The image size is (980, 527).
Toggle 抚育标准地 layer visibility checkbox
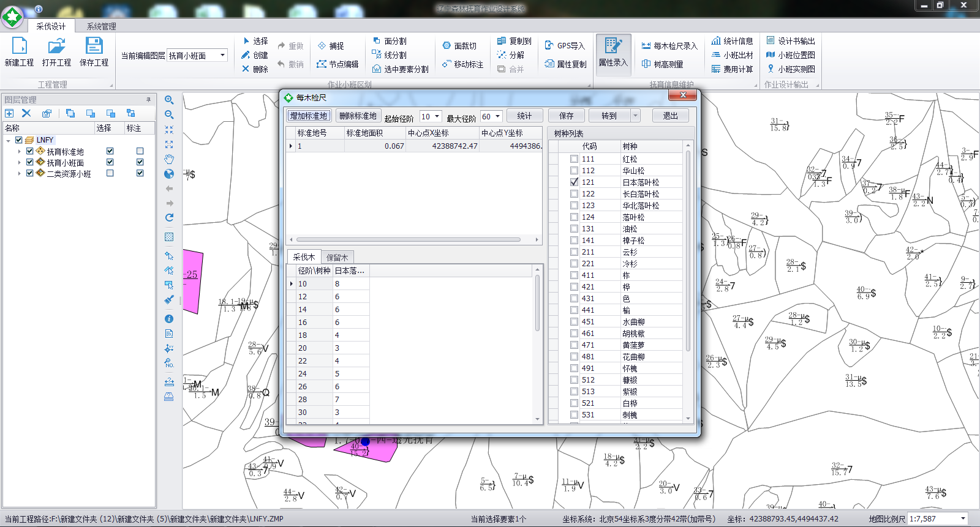[x=29, y=151]
